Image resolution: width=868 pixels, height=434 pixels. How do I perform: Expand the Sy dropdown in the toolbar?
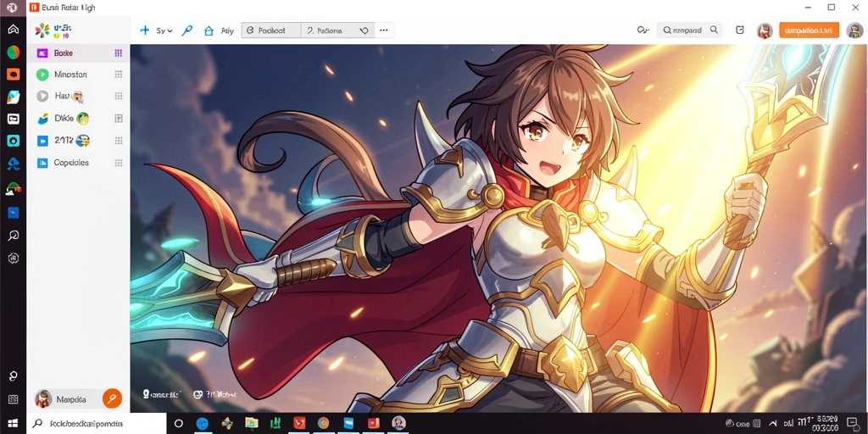coord(164,31)
